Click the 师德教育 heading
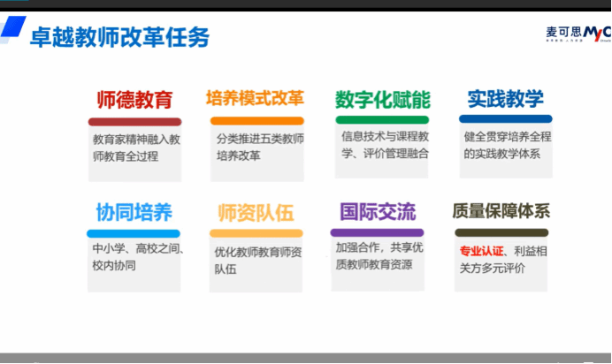The width and height of the screenshot is (612, 364). click(x=134, y=99)
